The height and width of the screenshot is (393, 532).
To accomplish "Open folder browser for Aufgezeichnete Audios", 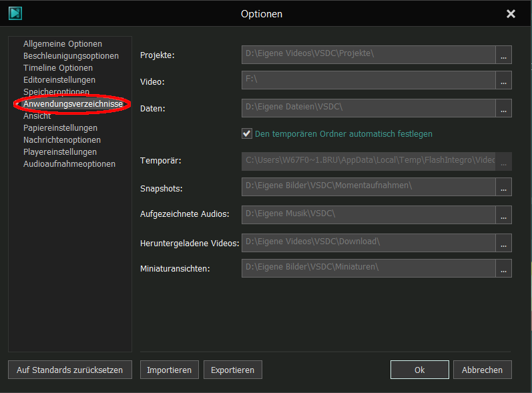I will [x=503, y=214].
